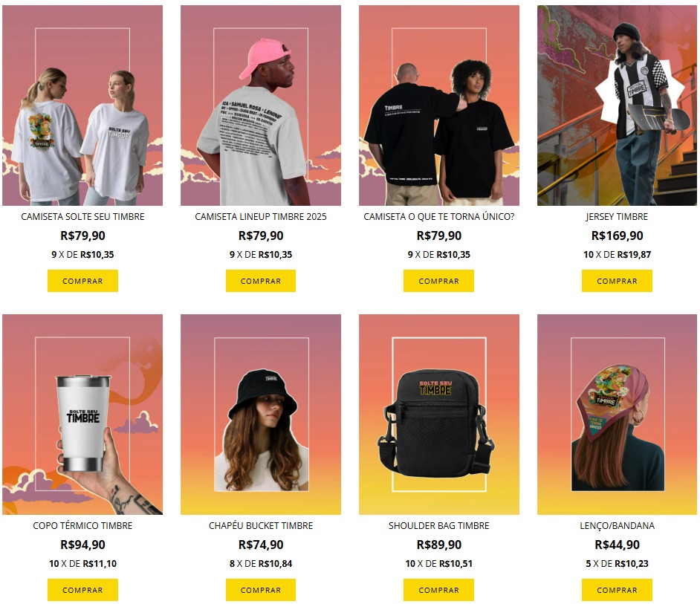
Task: Open the Jersey Timbre title link
Action: click(x=617, y=216)
